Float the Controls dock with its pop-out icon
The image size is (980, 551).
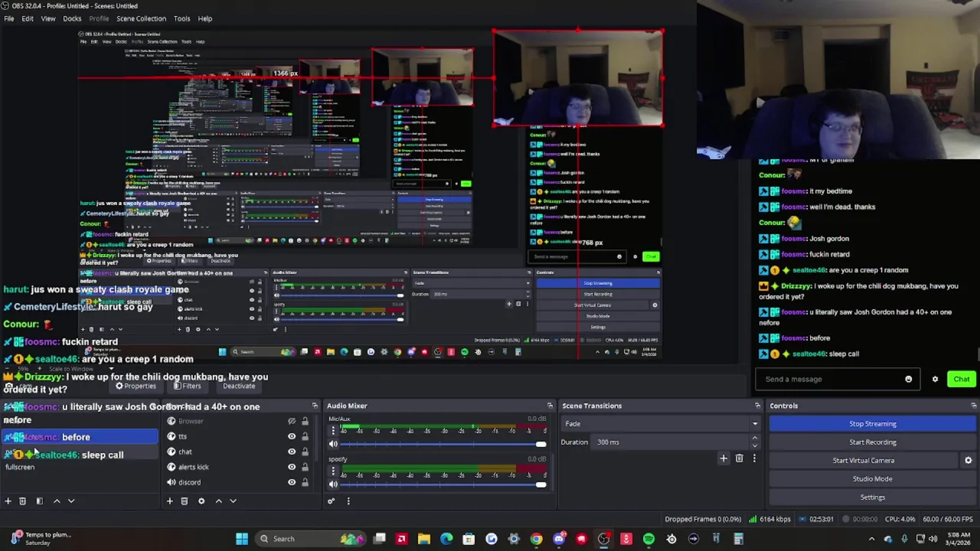[974, 406]
